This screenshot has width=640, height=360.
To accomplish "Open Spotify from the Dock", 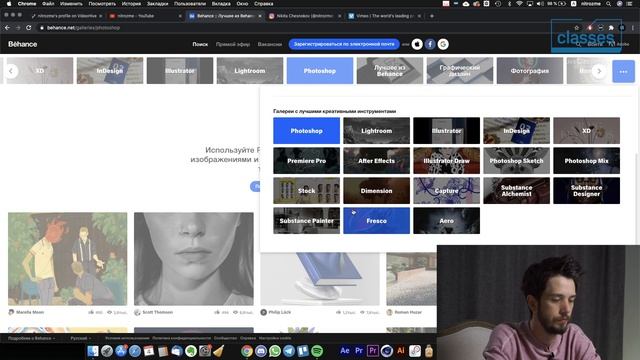I will pos(317,351).
